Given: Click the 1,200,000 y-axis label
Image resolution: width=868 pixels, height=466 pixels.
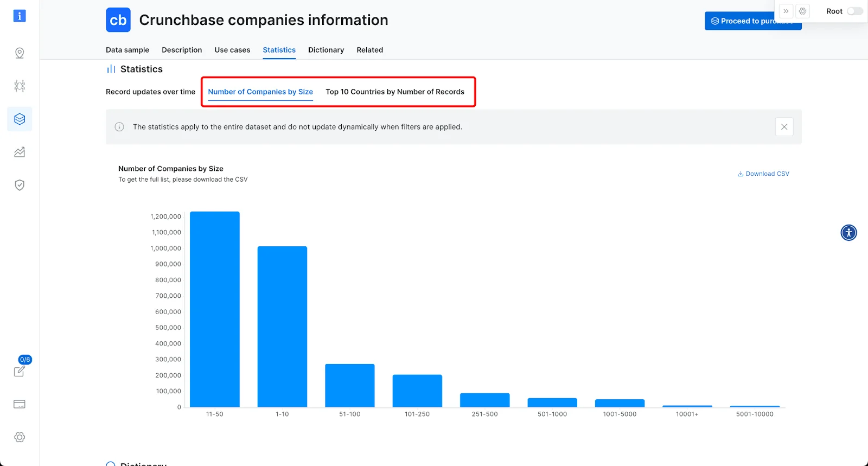Looking at the screenshot, I should [x=166, y=216].
